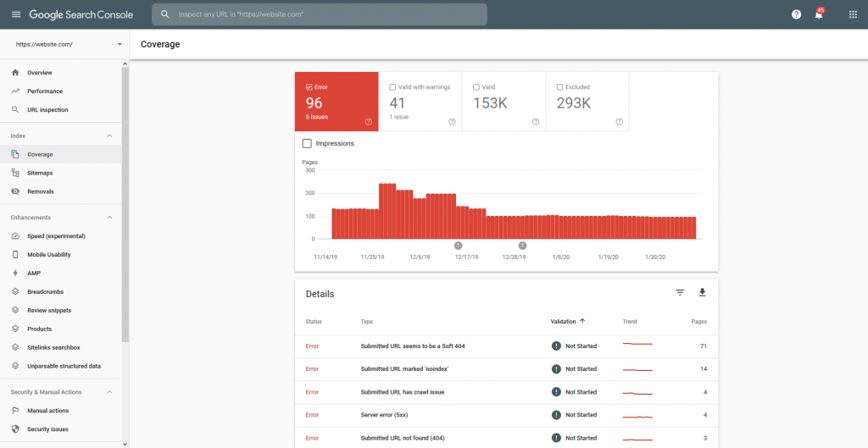
Task: Click the Products layers icon
Action: (x=15, y=329)
